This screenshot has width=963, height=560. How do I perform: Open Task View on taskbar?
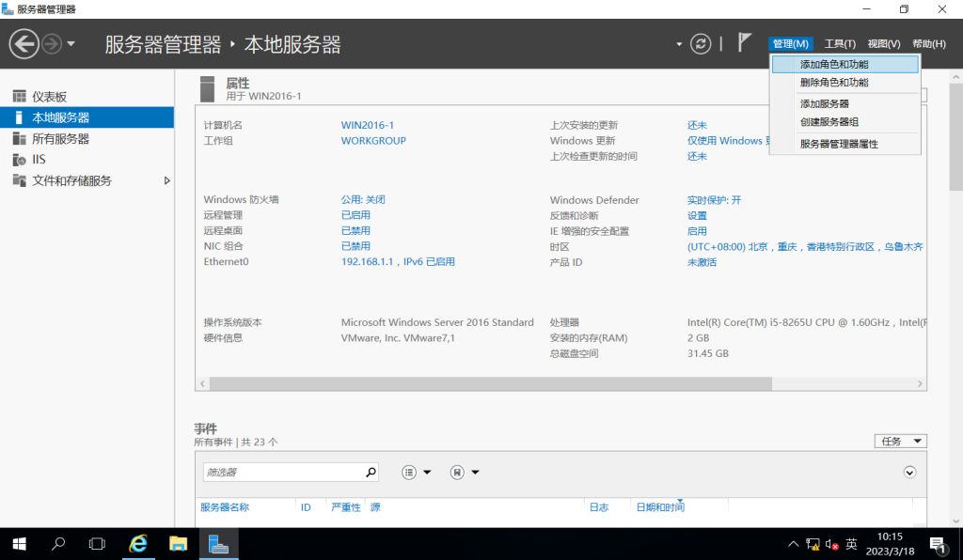[97, 544]
